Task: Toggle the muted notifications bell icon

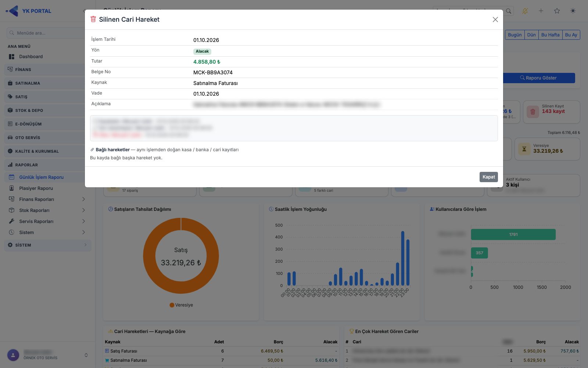Action: (525, 11)
